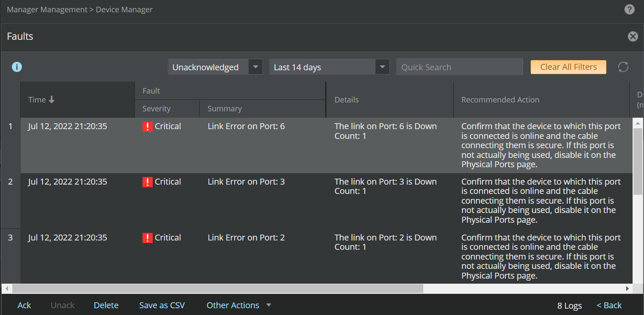Click Critical severity icon for Port: 6
Image resolution: width=644 pixels, height=315 pixels.
coord(147,127)
